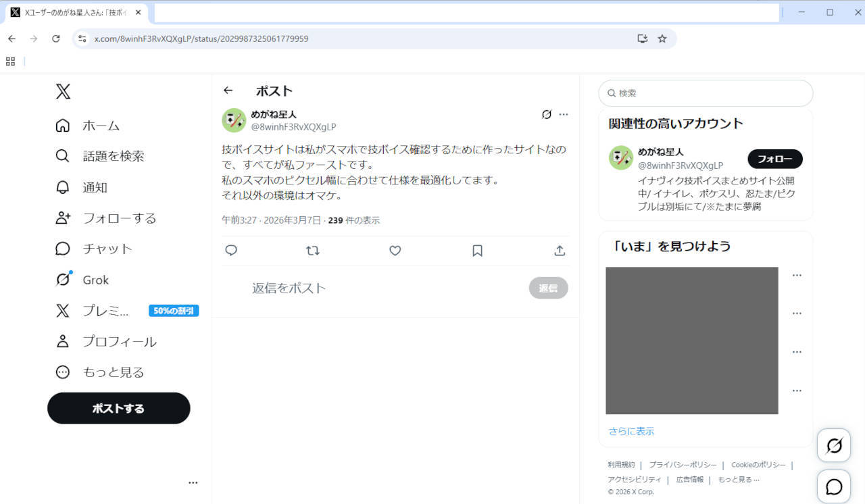The width and height of the screenshot is (865, 504).
Task: Click the 返信 button
Action: (x=548, y=288)
